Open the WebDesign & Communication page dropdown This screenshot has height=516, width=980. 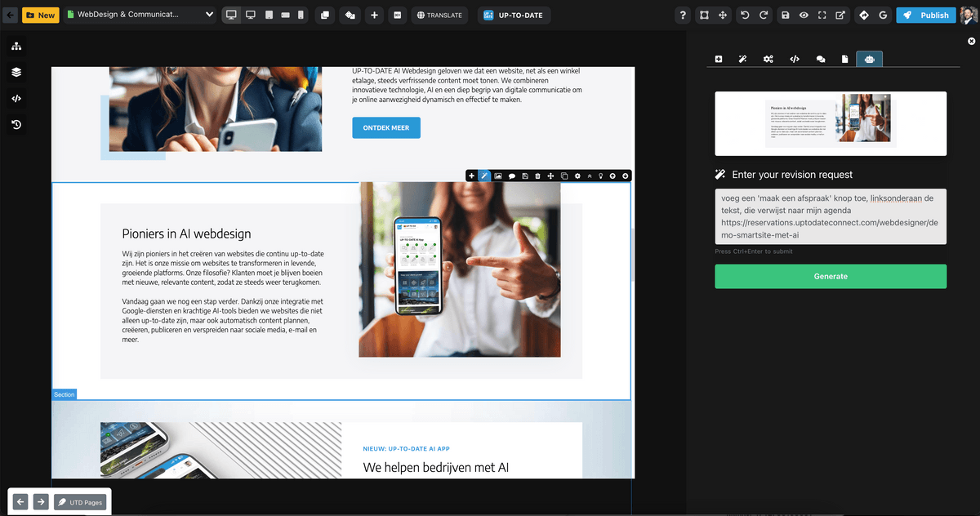click(x=140, y=15)
